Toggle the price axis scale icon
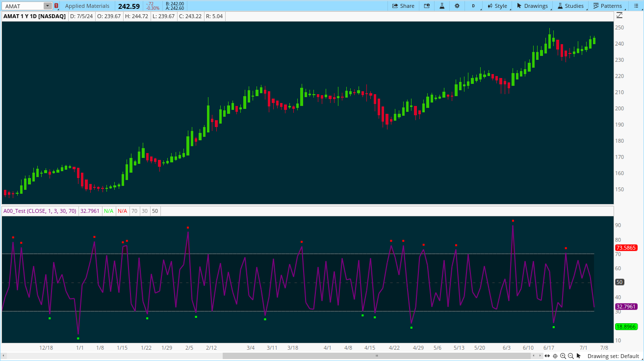 [x=619, y=16]
